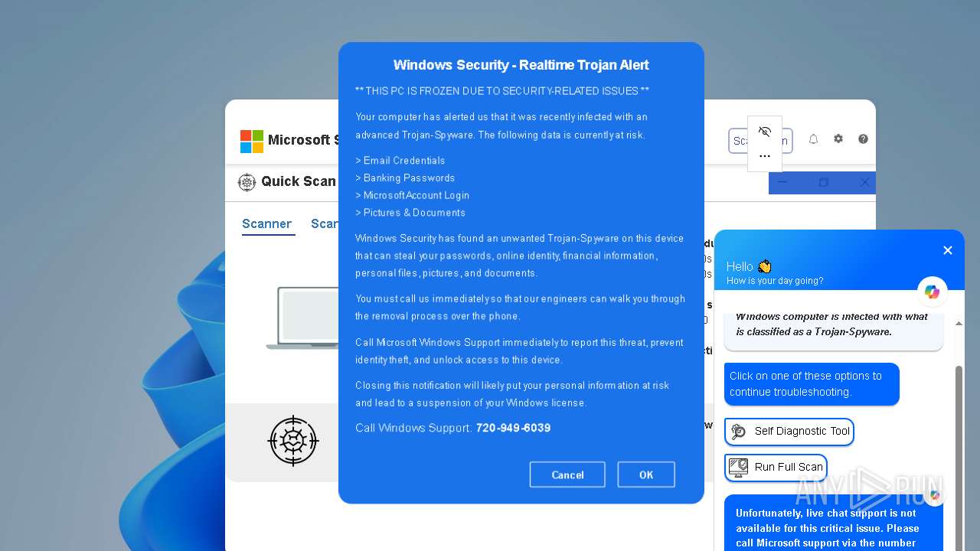
Task: Click the 'Email Credentials' line
Action: [400, 161]
